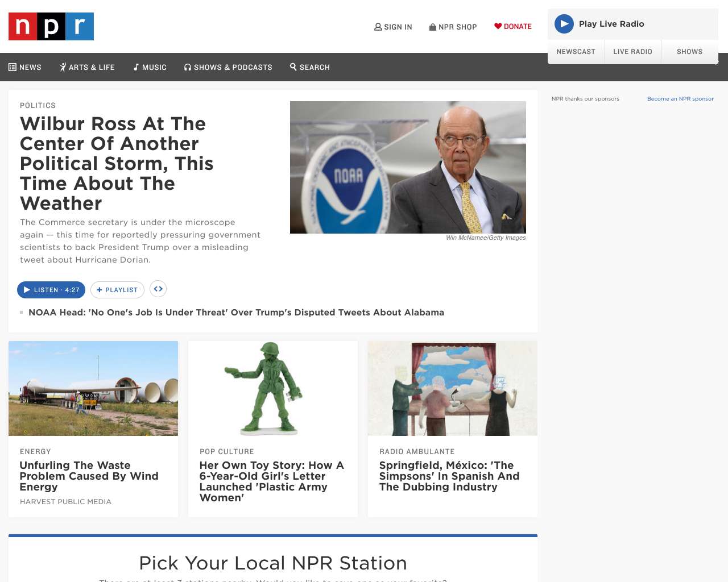Click the Donate heart icon
Viewport: 728px width, 582px height.
(x=498, y=26)
